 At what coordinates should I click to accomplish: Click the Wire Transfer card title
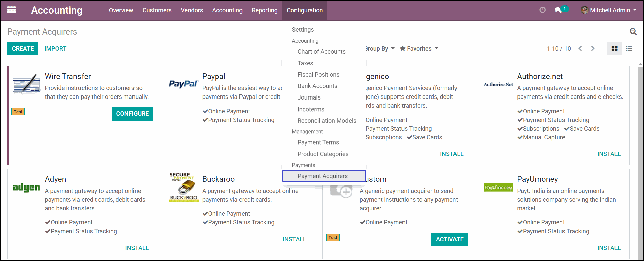pos(68,76)
